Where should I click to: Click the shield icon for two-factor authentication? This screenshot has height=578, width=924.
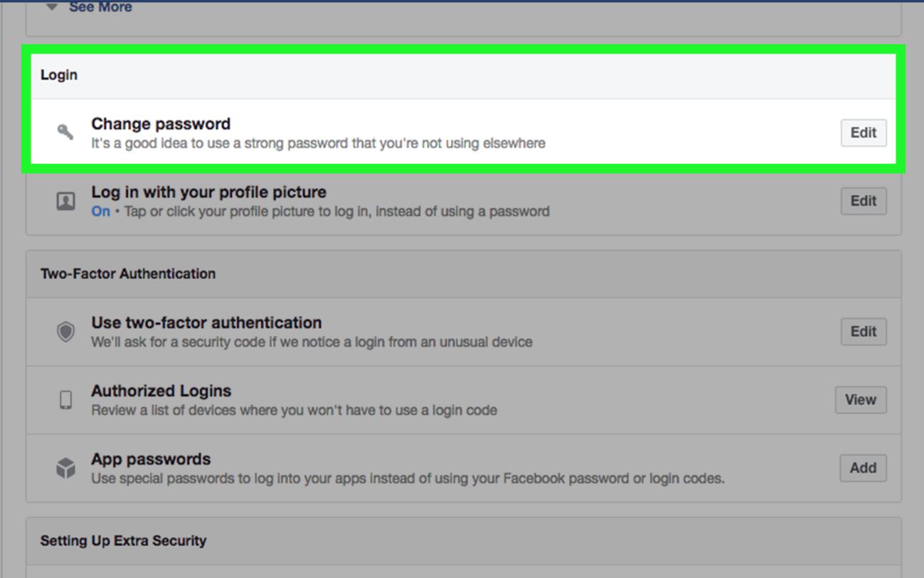pos(66,331)
